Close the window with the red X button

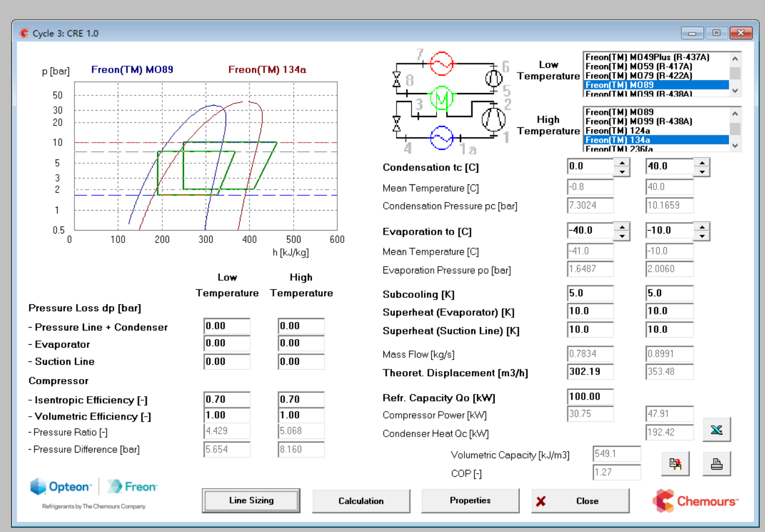740,33
